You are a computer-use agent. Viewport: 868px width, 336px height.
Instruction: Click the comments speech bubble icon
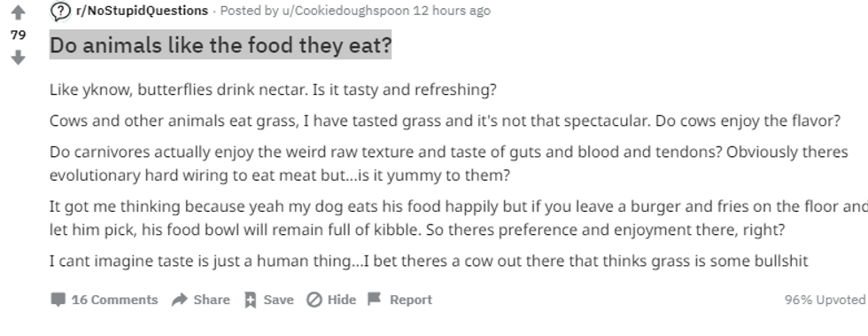(58, 300)
